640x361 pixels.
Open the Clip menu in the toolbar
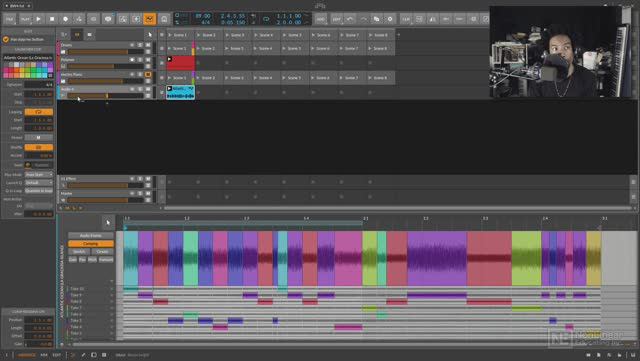pos(406,19)
